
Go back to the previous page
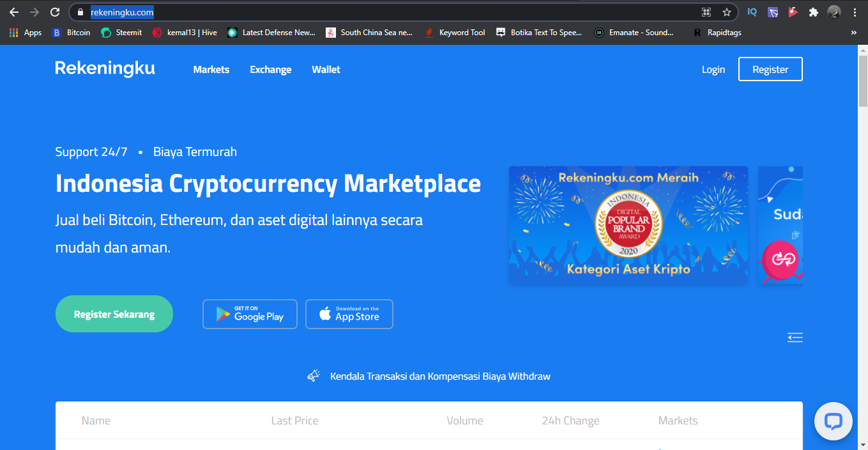[x=14, y=12]
